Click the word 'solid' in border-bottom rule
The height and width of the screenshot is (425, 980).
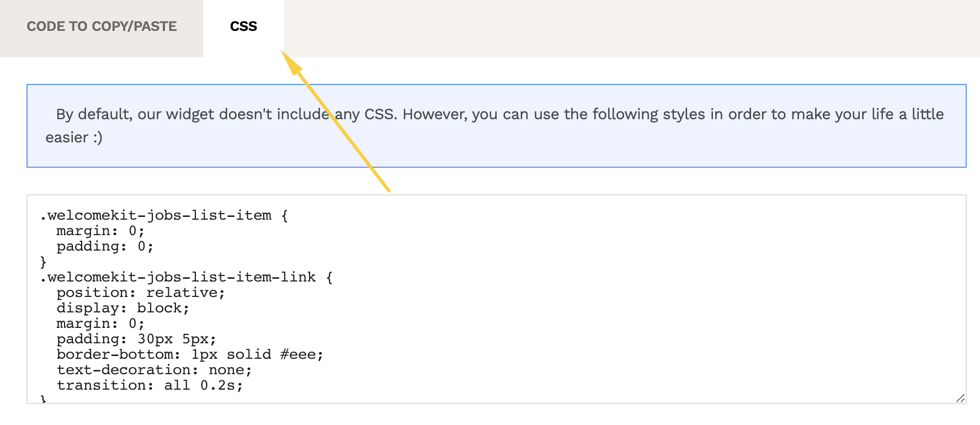(248, 354)
